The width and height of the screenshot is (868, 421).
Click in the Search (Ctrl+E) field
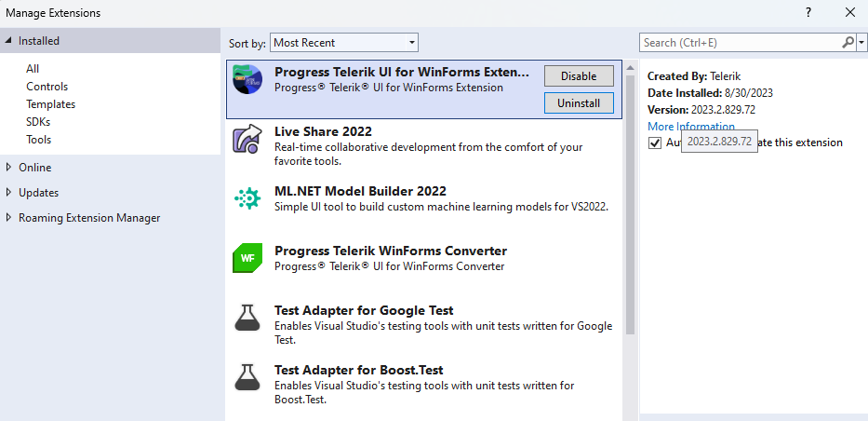pos(741,43)
